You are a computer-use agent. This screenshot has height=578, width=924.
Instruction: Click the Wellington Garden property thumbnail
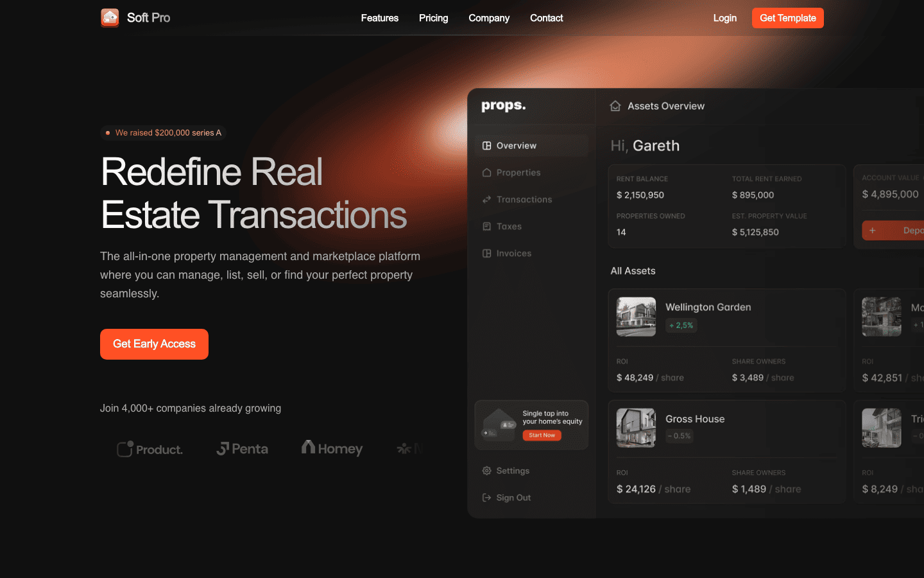(636, 317)
